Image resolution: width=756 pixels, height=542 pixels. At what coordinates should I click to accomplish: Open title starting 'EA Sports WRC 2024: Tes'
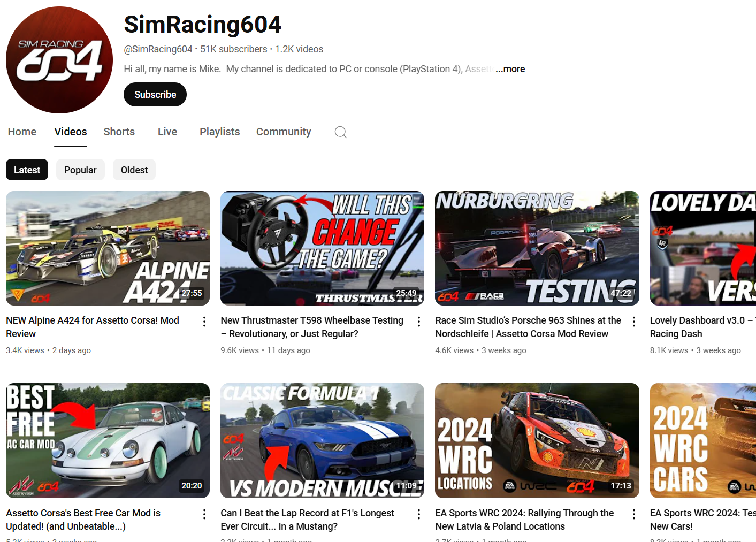point(702,520)
